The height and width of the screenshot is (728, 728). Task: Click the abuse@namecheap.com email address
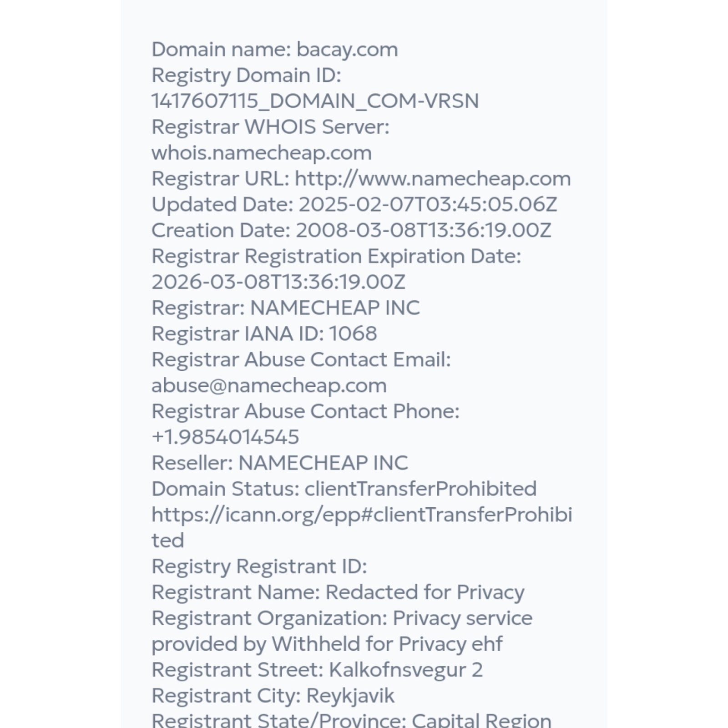269,385
